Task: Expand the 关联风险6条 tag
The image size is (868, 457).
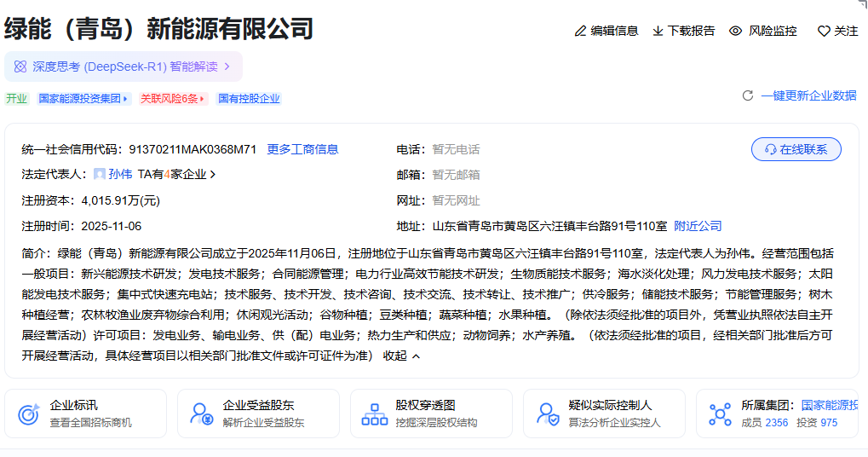Action: point(173,99)
